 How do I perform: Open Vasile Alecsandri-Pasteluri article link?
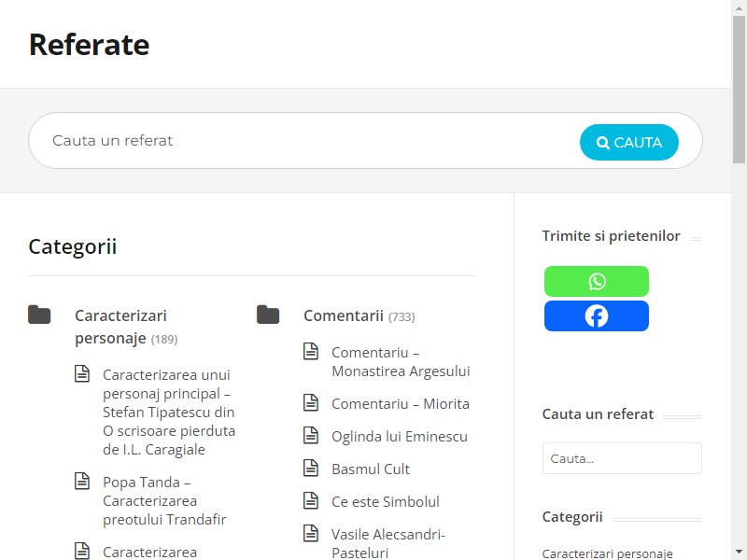coord(388,543)
